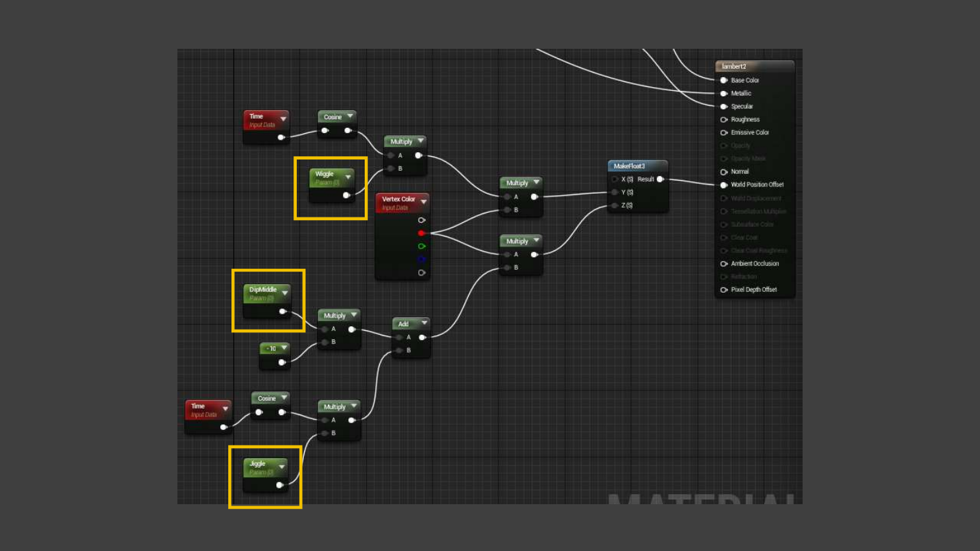980x551 pixels.
Task: Click the MakeFloat3 Y (S) input pin
Action: click(615, 192)
